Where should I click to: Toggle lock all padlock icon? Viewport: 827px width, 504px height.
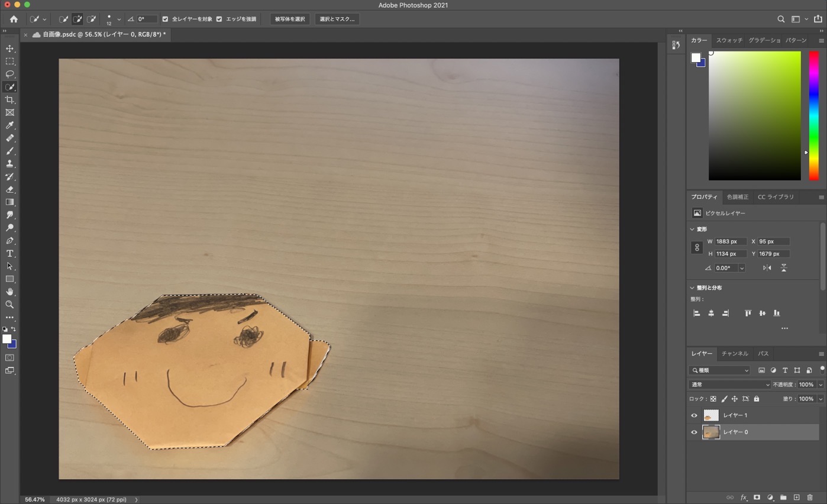(x=757, y=399)
